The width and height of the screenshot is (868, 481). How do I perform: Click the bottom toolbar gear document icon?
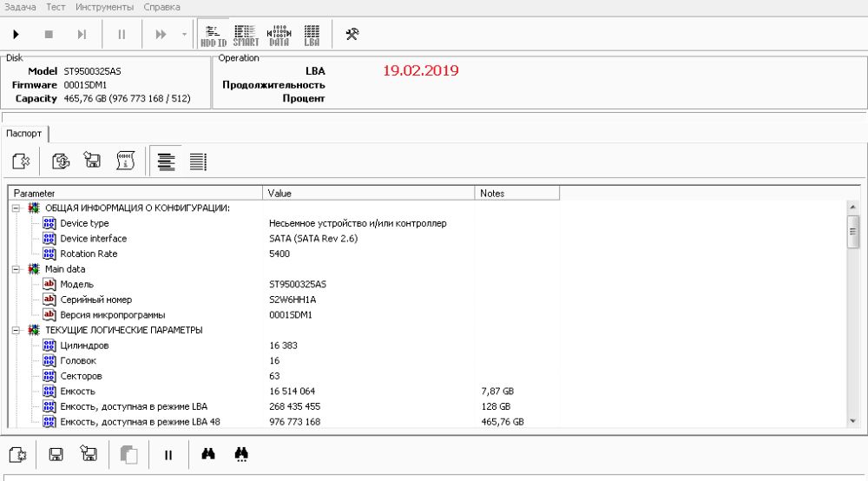[18, 454]
